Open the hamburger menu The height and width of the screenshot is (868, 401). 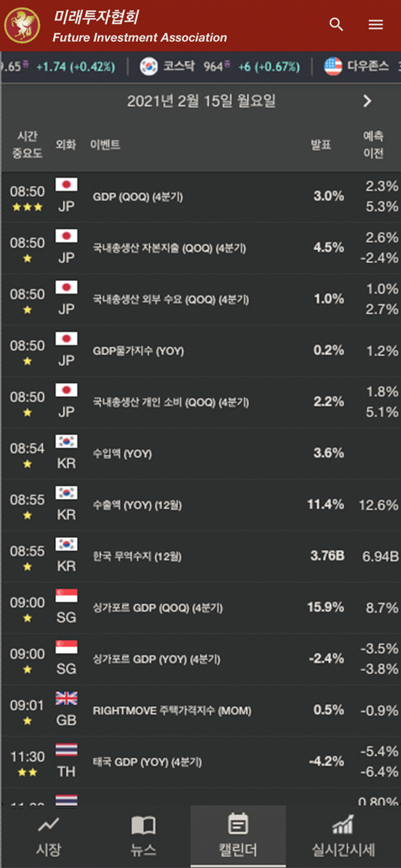point(376,25)
